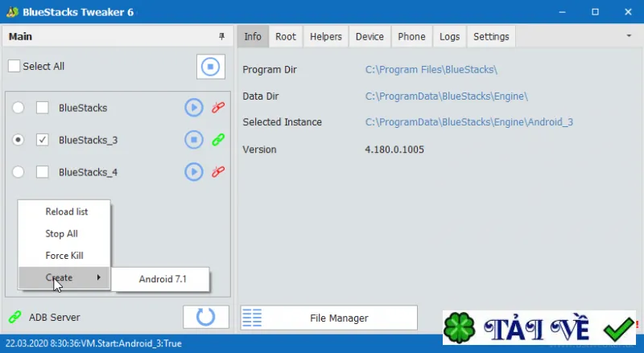Click the Stop All instances icon button
The width and height of the screenshot is (644, 353).
(x=210, y=67)
